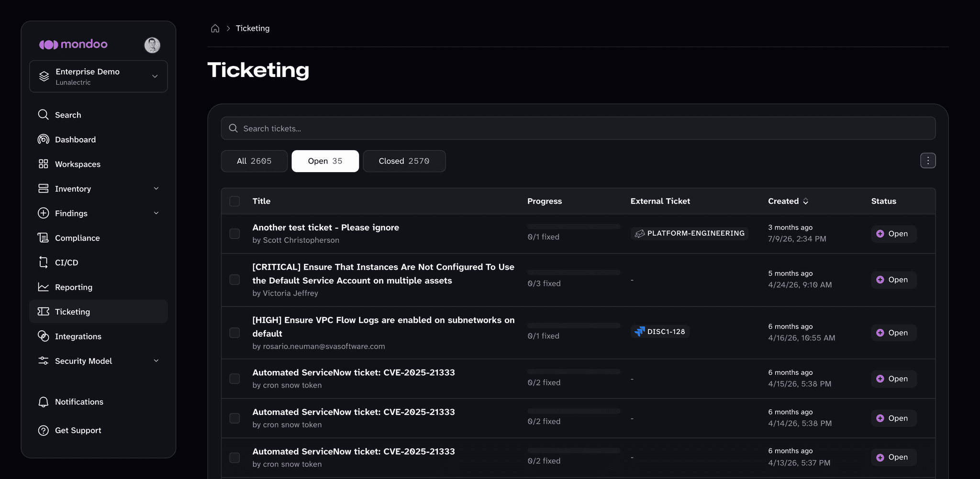Click the date 7/9/26, 2:34 PM
The height and width of the screenshot is (479, 980).
click(x=797, y=239)
